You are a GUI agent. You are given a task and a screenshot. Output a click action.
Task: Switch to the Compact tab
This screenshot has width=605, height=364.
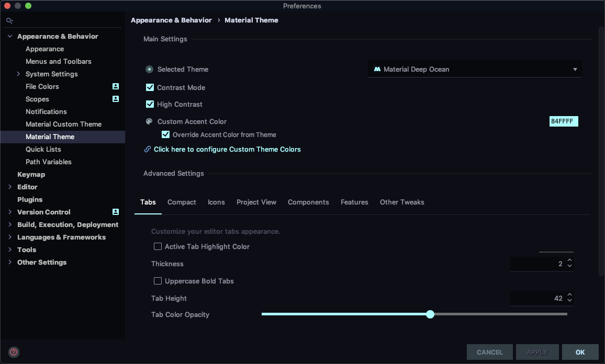click(x=182, y=202)
